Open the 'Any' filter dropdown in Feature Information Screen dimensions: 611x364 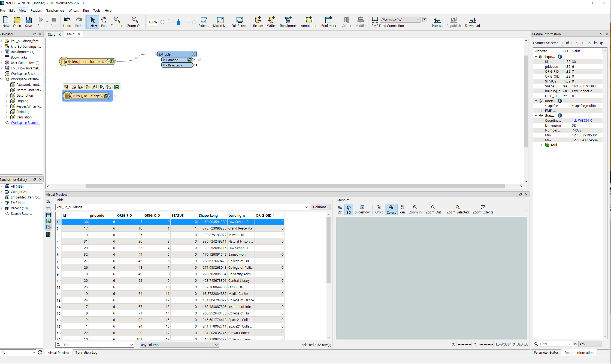(590, 344)
